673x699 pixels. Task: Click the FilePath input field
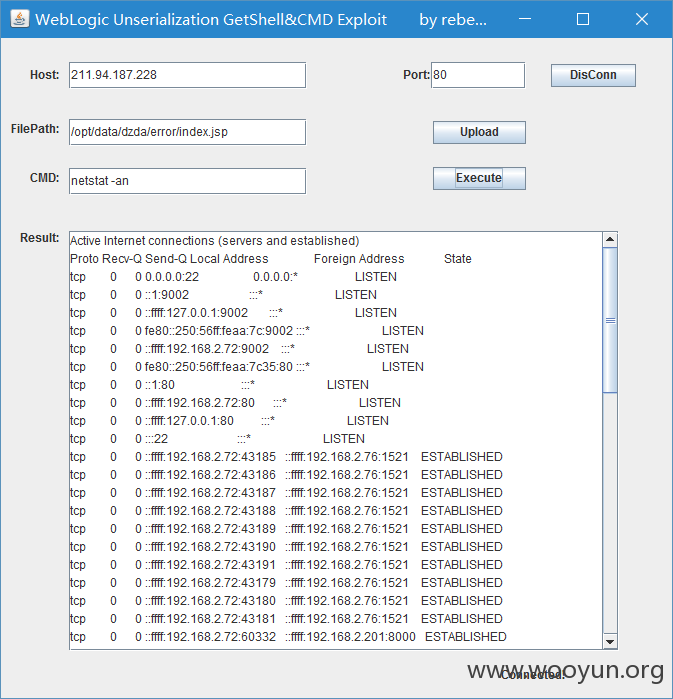tap(187, 132)
